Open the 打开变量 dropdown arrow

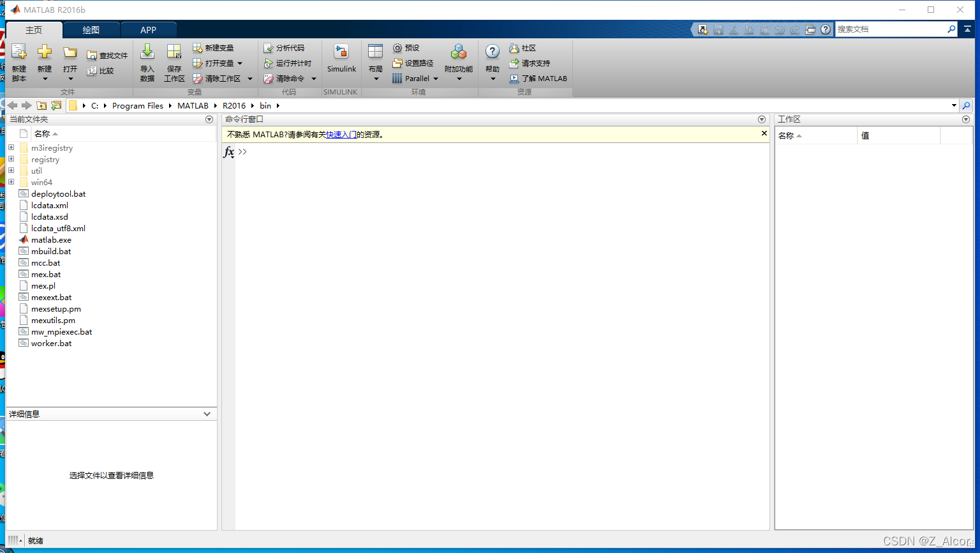click(240, 63)
